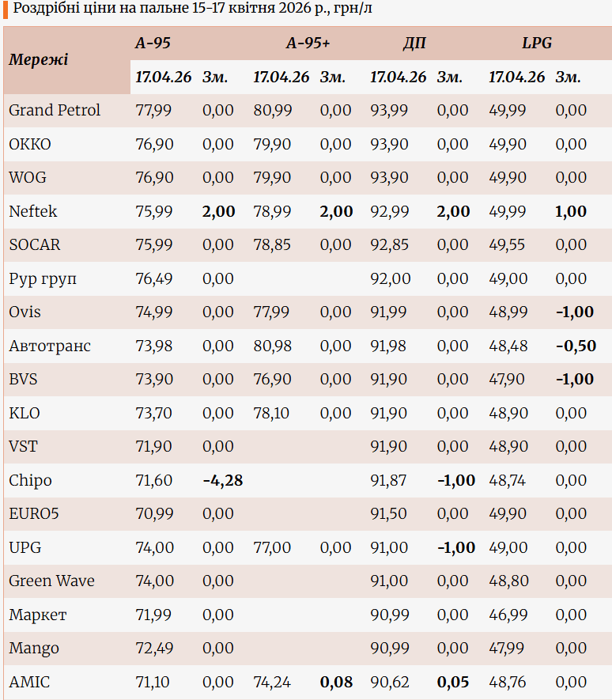Select the Grand Petrol row name
The image size is (612, 700).
(x=55, y=111)
